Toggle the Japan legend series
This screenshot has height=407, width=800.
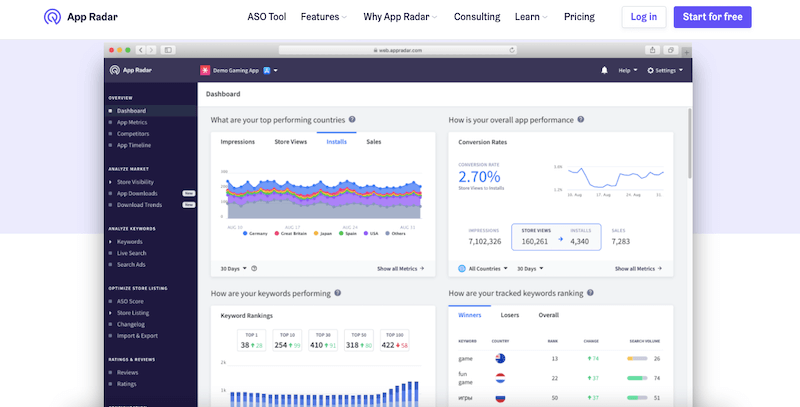tap(323, 234)
